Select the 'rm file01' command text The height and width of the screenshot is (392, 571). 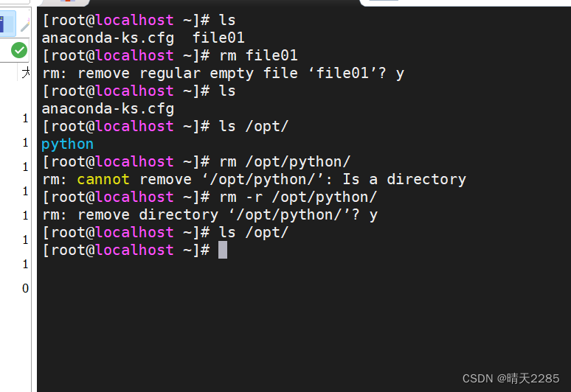tap(258, 56)
